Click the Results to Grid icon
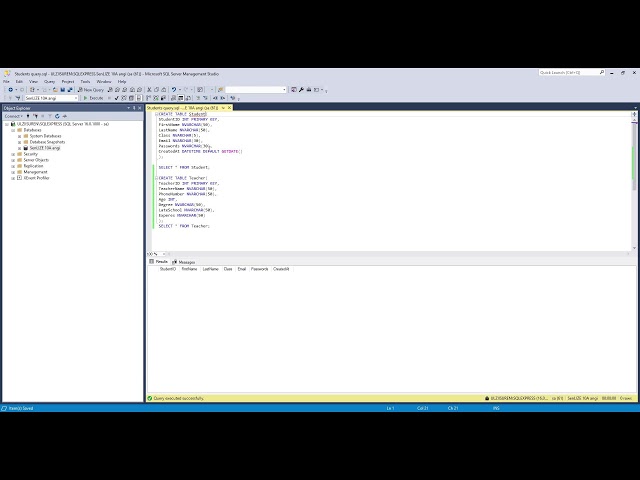The image size is (640, 480). pyautogui.click(x=180, y=98)
